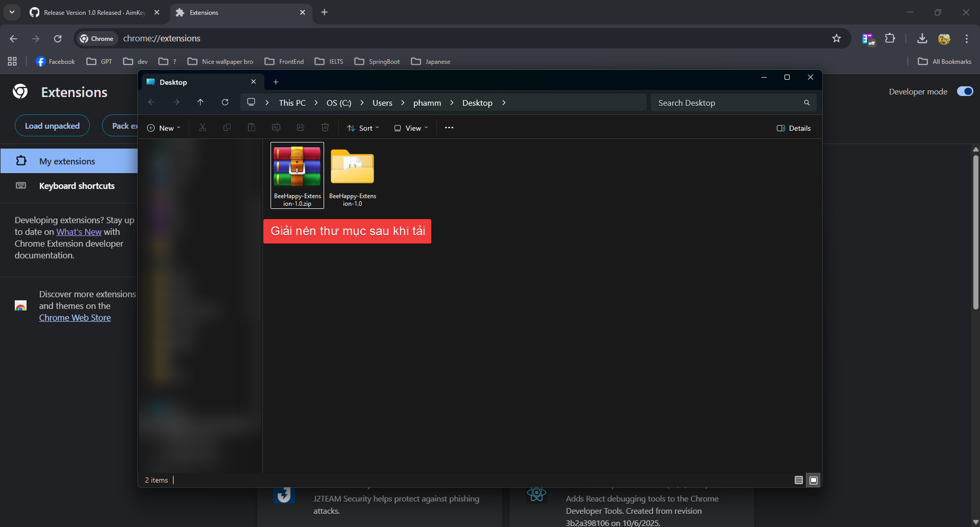980x527 pixels.
Task: Open Downloads from Chrome toolbar
Action: pos(921,38)
